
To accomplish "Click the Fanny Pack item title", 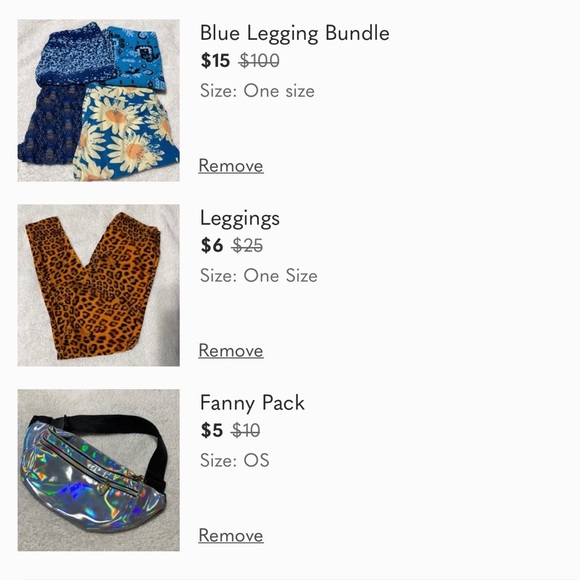I will (252, 403).
